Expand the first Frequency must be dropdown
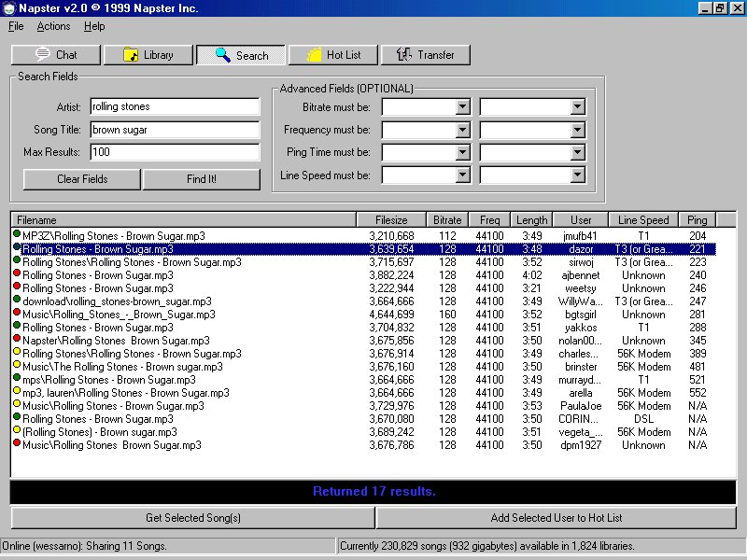This screenshot has width=747, height=560. click(462, 130)
